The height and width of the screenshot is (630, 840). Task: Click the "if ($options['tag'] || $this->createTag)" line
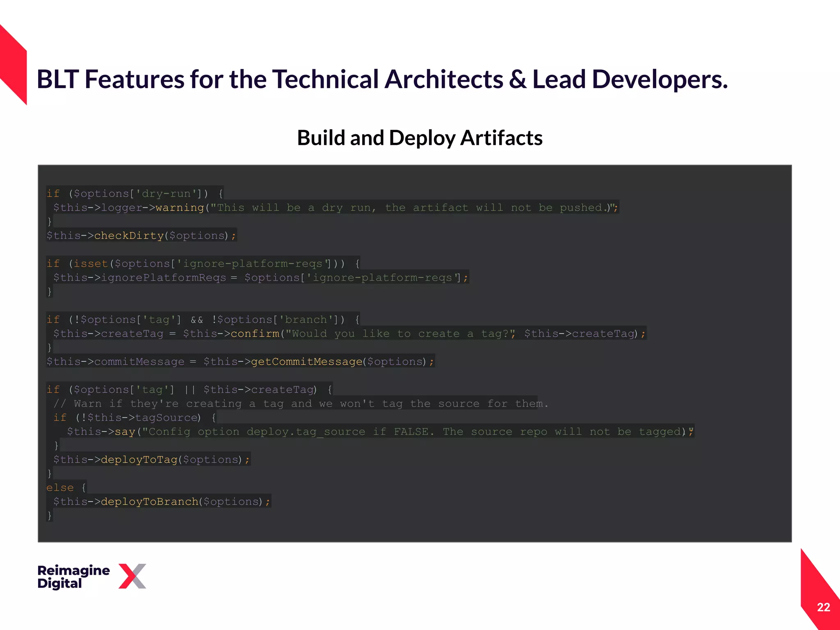(x=189, y=389)
